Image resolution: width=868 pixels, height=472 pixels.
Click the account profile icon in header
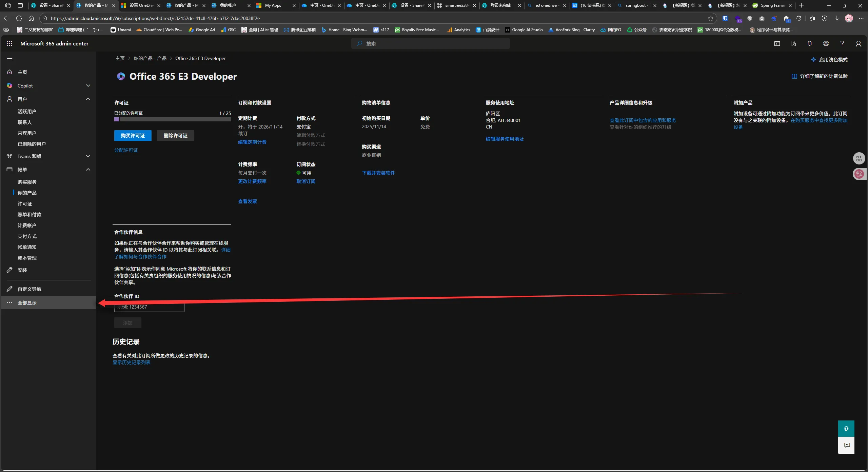pyautogui.click(x=858, y=43)
